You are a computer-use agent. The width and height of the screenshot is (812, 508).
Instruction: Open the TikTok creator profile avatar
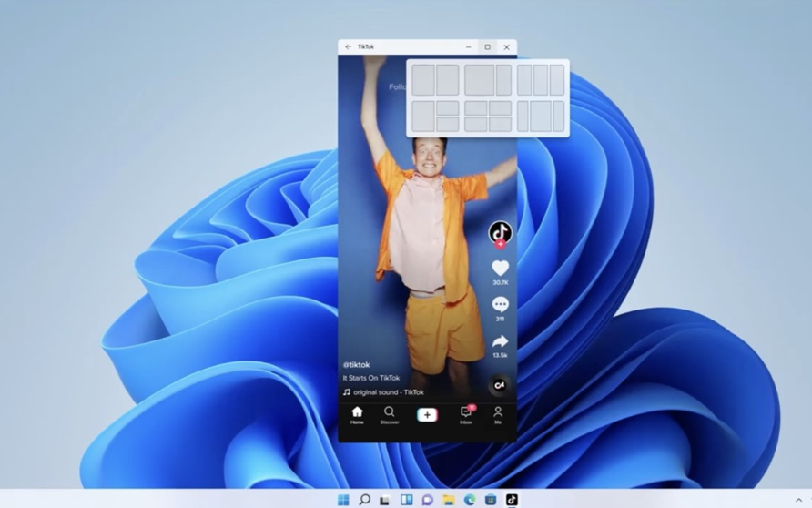pos(501,232)
